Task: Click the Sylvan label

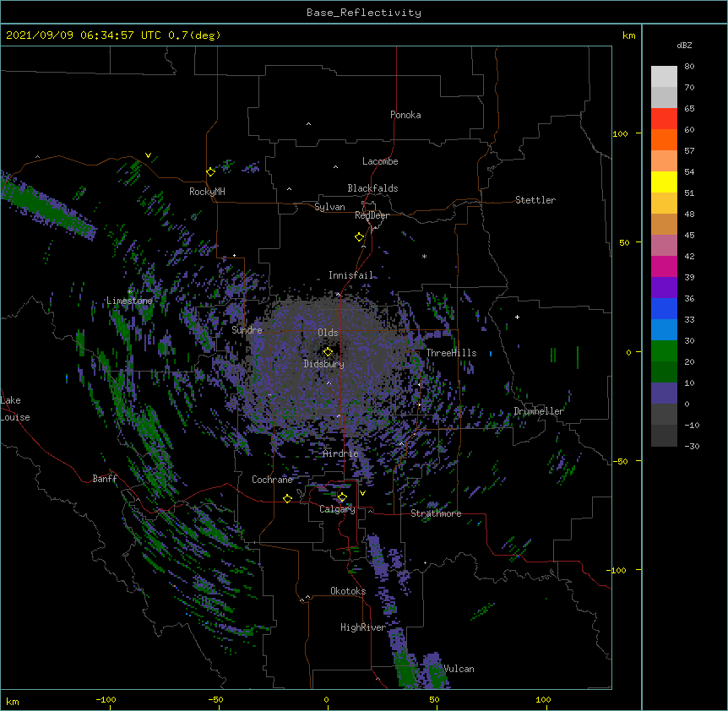Action: pos(329,207)
